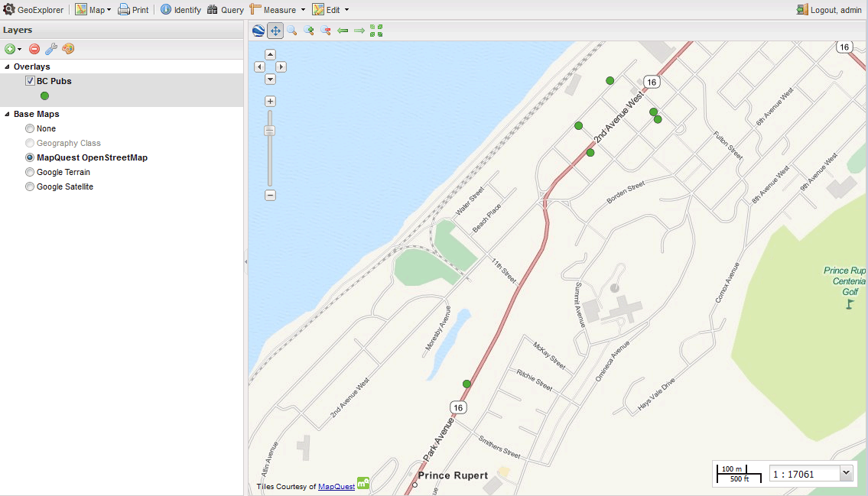This screenshot has height=496, width=868.
Task: Uncheck the BC Pubs layer checkbox
Action: (x=30, y=81)
